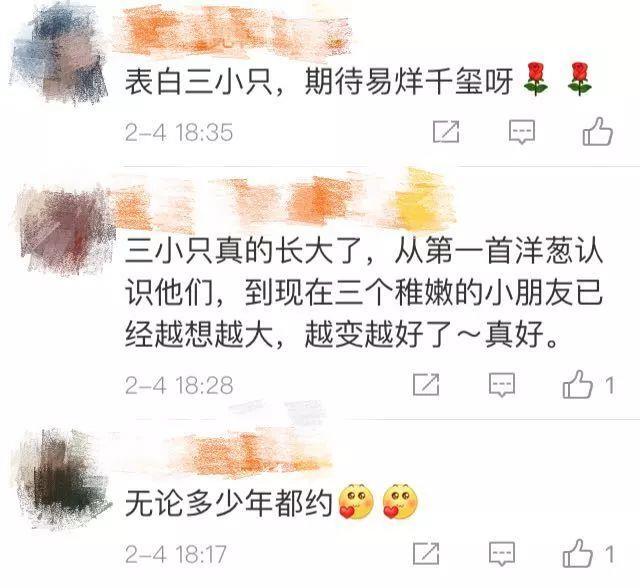Viewport: 640px width, 588px height.
Task: Share the 18:35 comment via repost icon
Action: coord(446,132)
